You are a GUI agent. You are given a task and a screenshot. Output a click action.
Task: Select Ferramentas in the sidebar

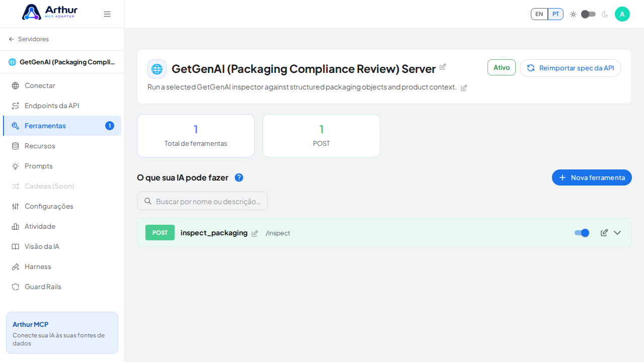coord(62,126)
